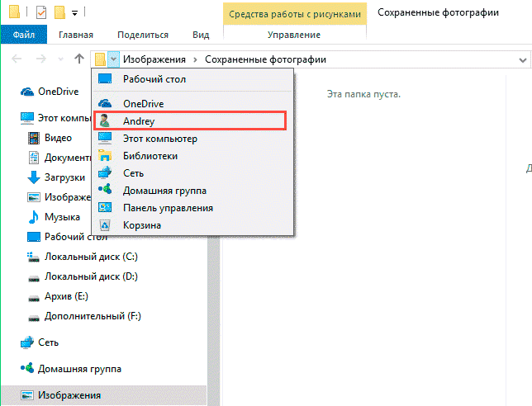Image resolution: width=532 pixels, height=406 pixels.
Task: Open the Customize Quick Access Toolbar dropdown arrow
Action: pos(74,14)
